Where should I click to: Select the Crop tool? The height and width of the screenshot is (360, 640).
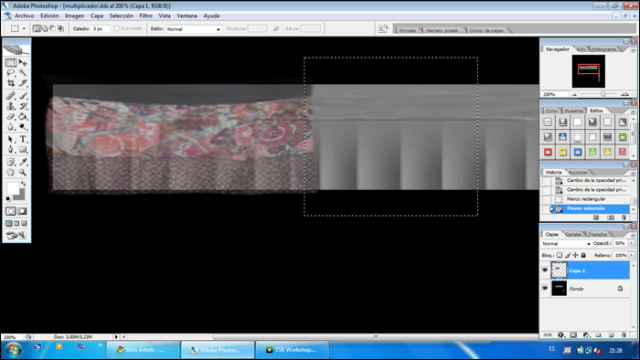click(11, 83)
